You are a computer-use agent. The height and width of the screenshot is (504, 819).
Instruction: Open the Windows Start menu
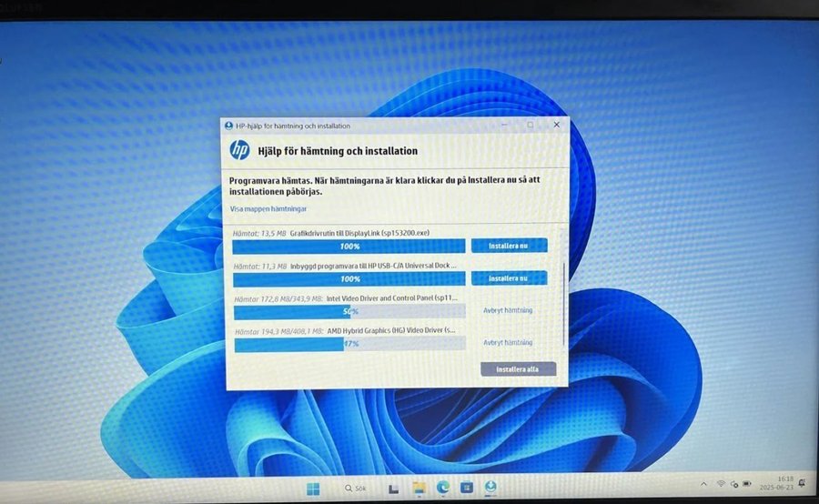tap(313, 489)
